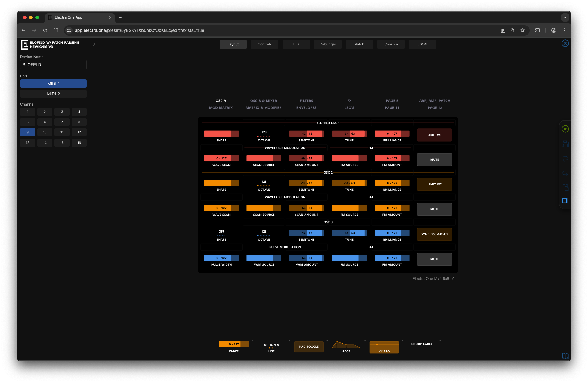Toggle the OSC 1 LIMIT WT pad
This screenshot has width=588, height=383.
[x=434, y=135]
